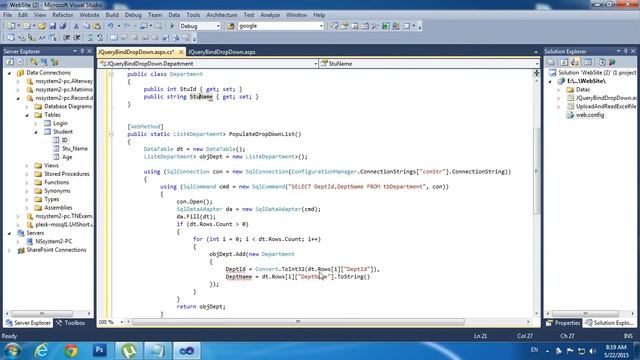Image resolution: width=640 pixels, height=360 pixels.
Task: Open the StuName member dropdown
Action: [536, 64]
